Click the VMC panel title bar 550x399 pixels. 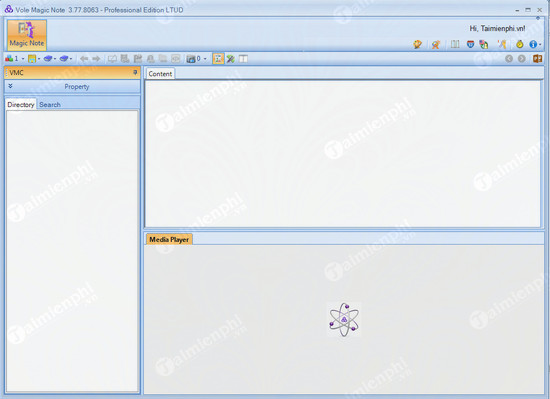coord(72,73)
